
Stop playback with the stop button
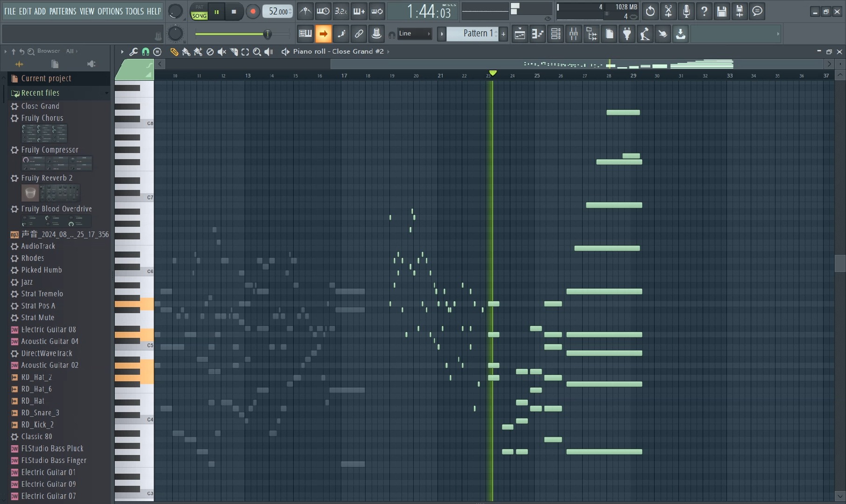[234, 12]
